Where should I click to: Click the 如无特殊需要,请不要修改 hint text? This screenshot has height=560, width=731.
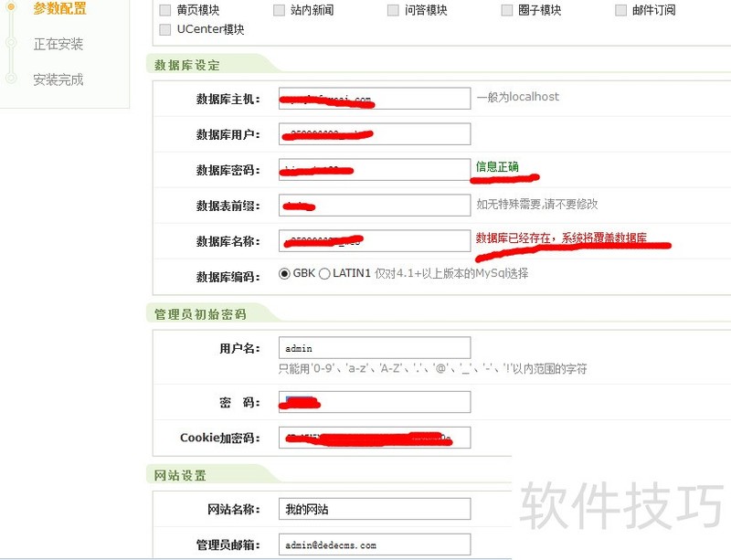pos(536,204)
